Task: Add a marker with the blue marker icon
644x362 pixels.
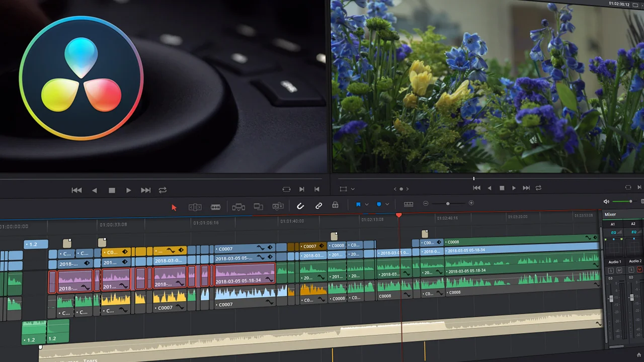Action: 379,205
